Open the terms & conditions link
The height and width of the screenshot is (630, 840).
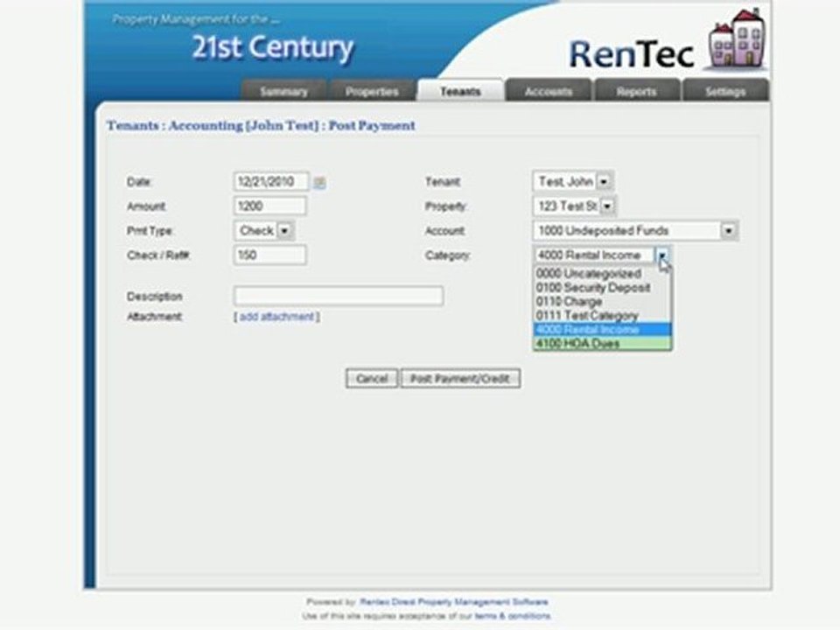pyautogui.click(x=512, y=616)
